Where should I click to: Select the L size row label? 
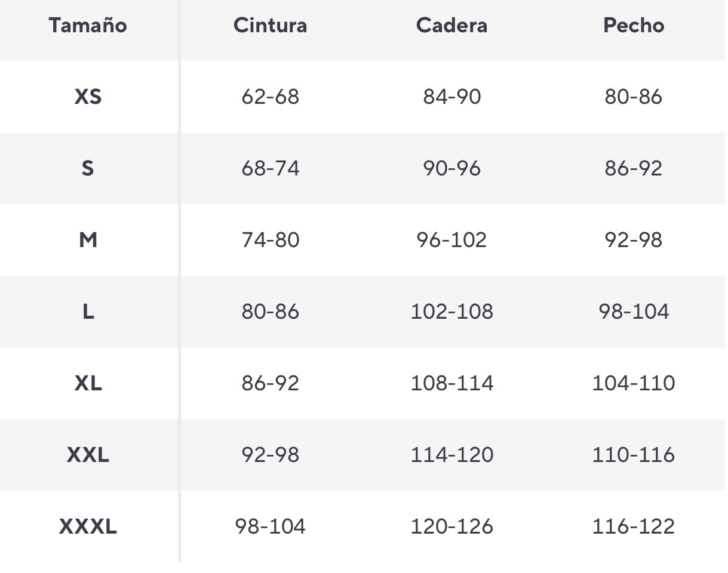click(x=88, y=312)
